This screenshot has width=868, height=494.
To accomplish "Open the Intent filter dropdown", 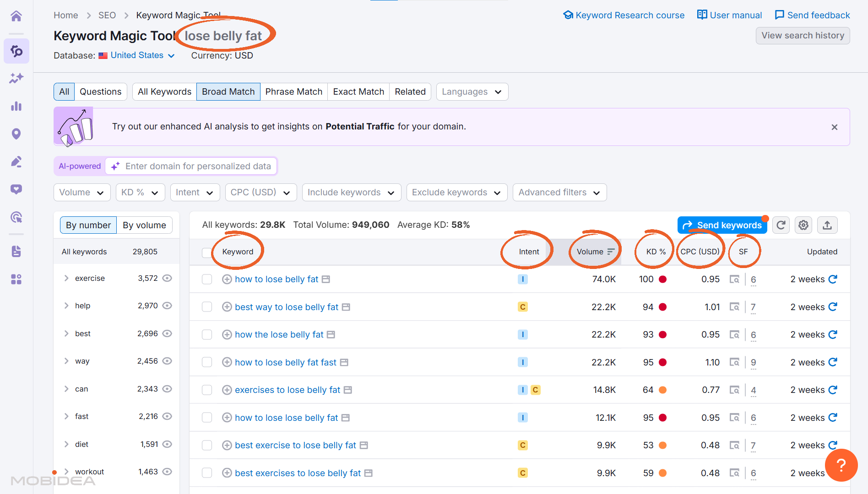I will coord(195,193).
